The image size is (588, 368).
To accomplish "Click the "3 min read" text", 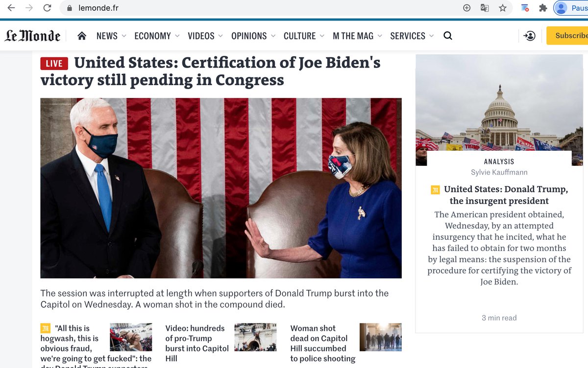I will (499, 318).
